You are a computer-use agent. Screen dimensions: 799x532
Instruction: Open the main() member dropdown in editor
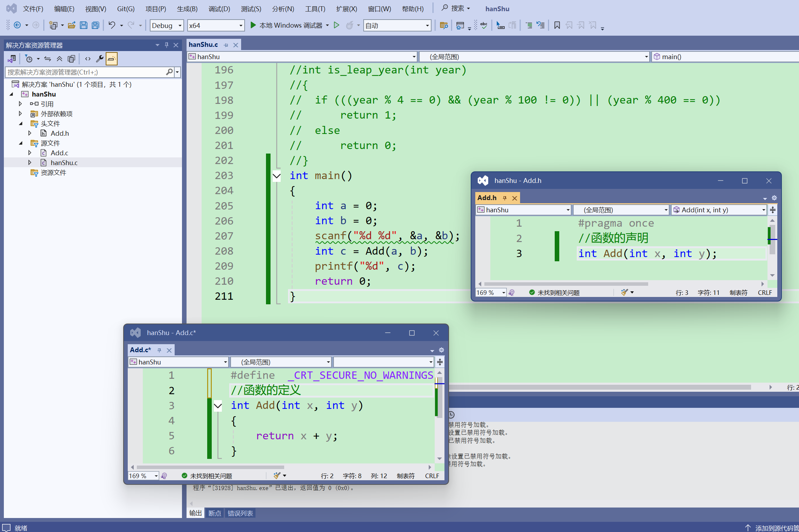[x=724, y=57]
